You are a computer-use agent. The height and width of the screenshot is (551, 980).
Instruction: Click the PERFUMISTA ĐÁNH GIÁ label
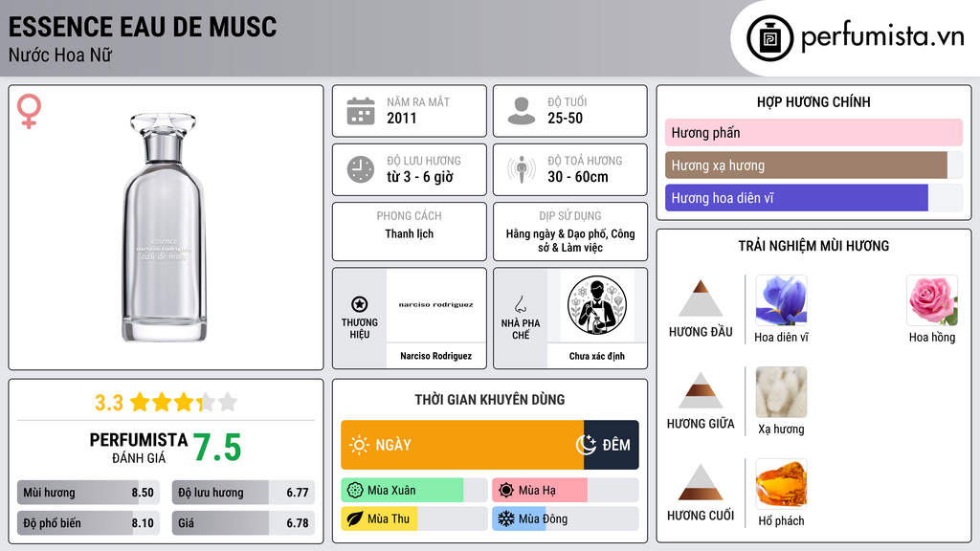pos(138,448)
